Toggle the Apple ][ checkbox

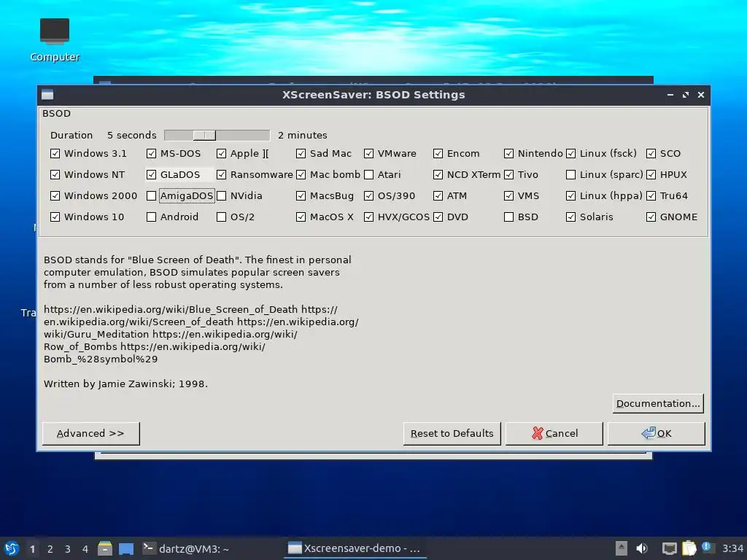point(222,153)
